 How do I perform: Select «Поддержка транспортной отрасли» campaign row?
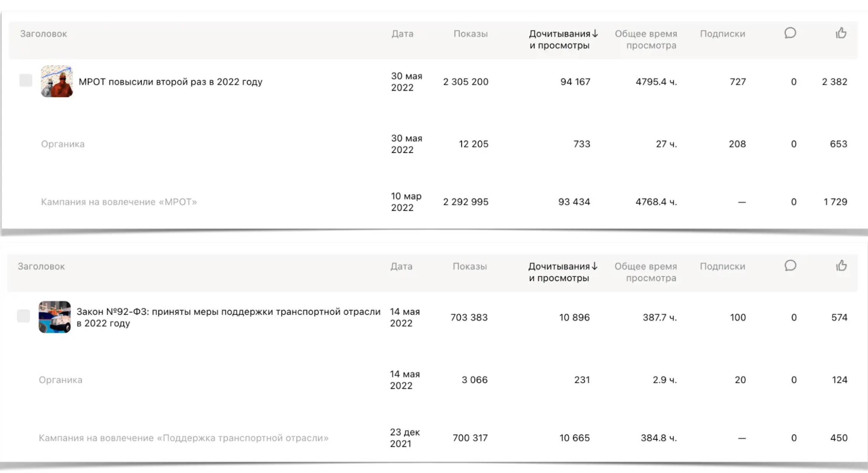click(x=183, y=438)
